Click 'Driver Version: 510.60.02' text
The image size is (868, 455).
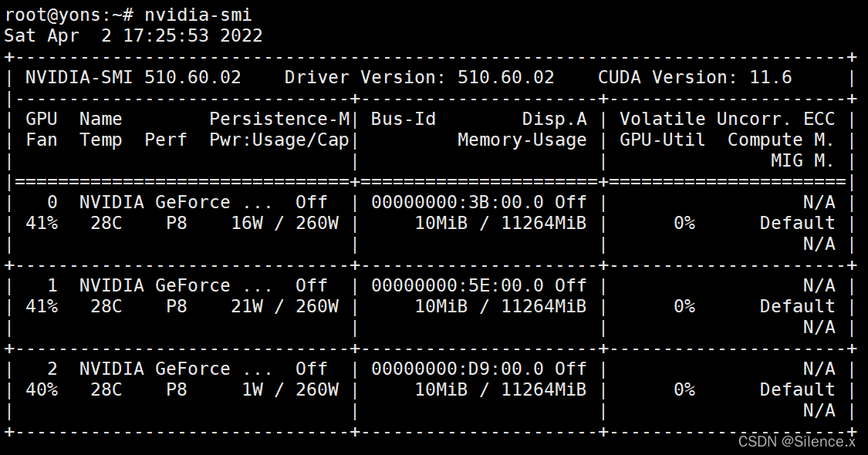click(x=419, y=77)
